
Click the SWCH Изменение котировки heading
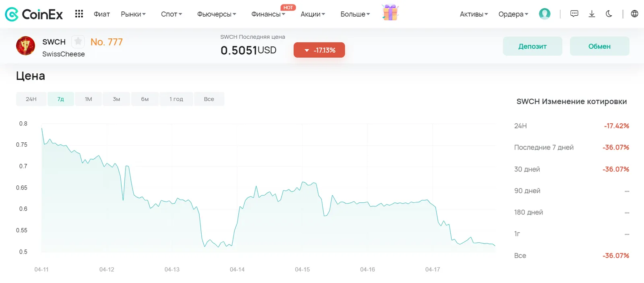[572, 102]
